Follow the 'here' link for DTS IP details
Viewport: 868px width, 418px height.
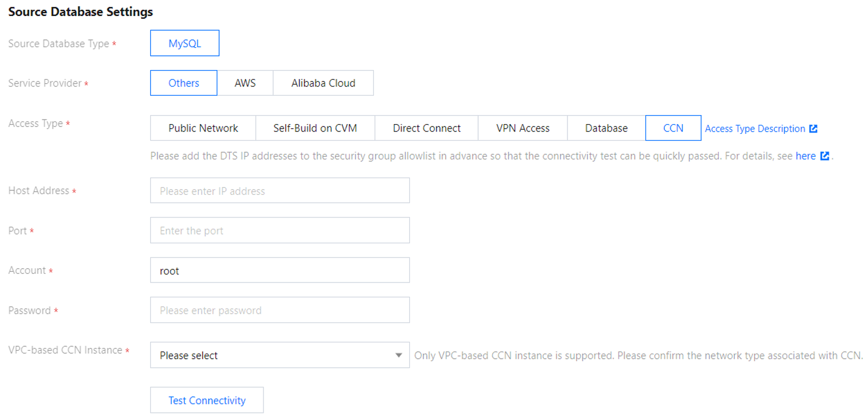pyautogui.click(x=805, y=156)
